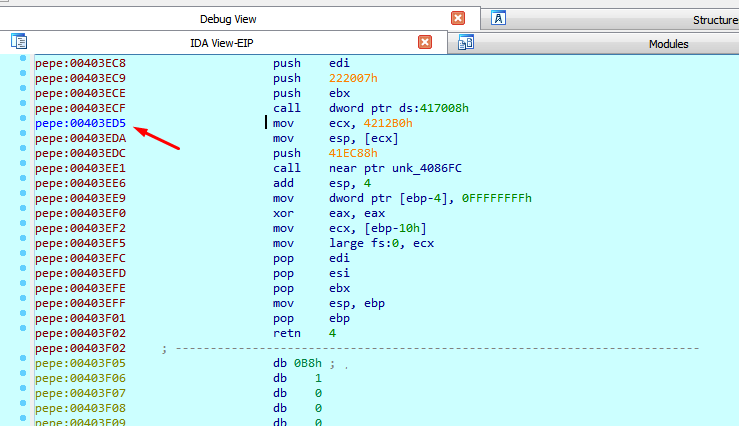Close the Debug View tab

click(458, 19)
